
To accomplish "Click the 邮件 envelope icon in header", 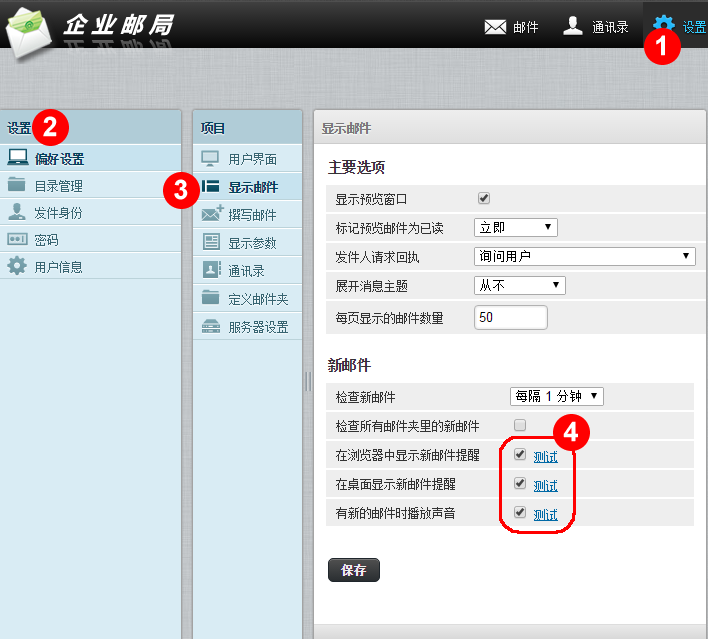I will 495,27.
